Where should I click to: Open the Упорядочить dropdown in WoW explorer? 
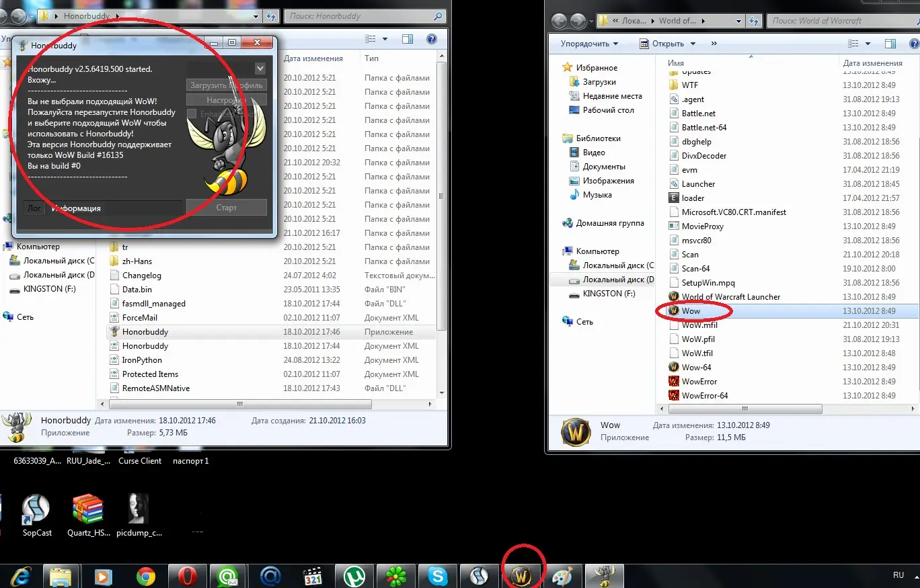click(x=589, y=44)
